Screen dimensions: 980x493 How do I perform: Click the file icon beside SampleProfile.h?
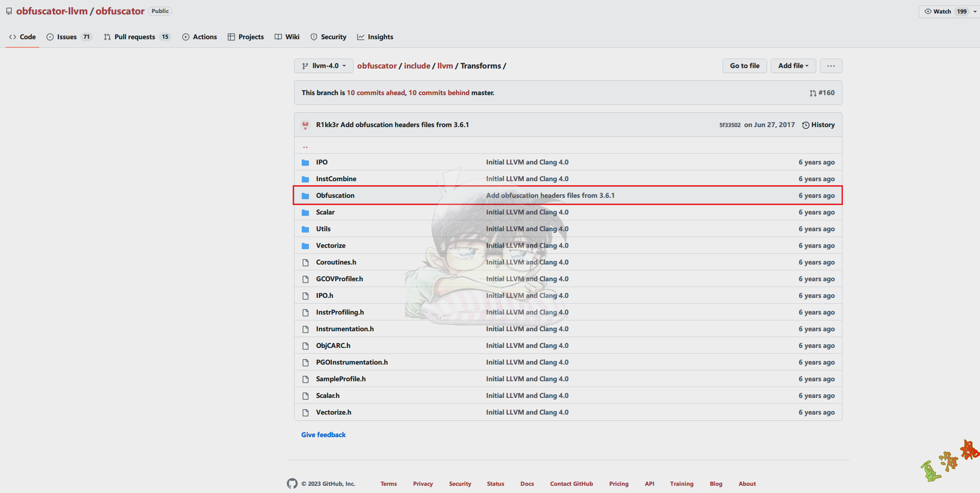point(305,379)
